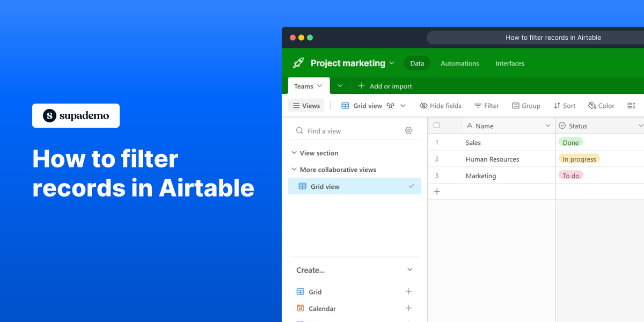Expand the View section
This screenshot has width=644, height=322.
[x=294, y=153]
